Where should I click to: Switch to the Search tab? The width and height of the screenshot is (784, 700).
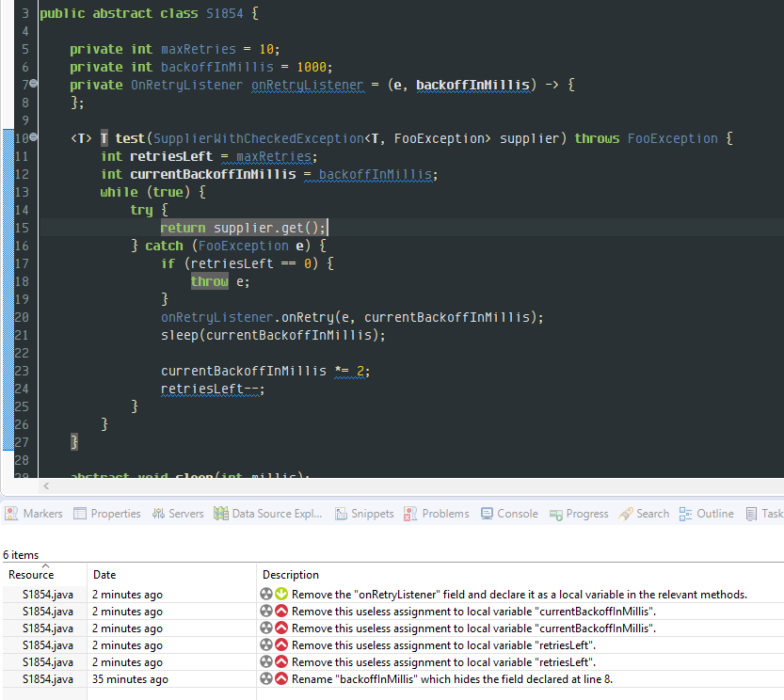point(644,514)
